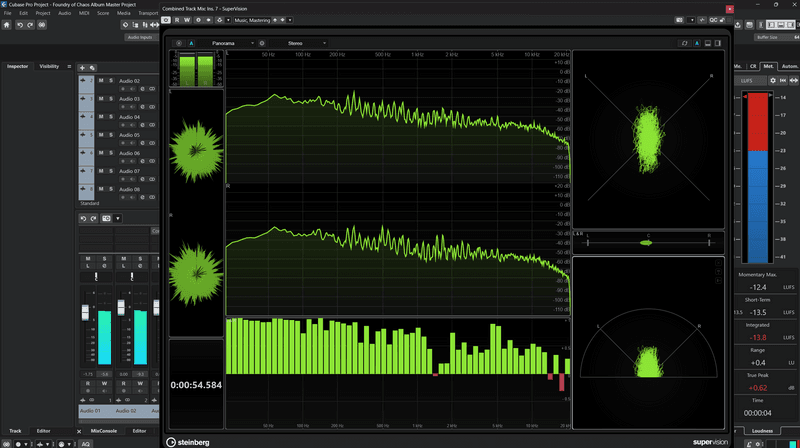Switch to the MixConsole tab
800x448 pixels.
point(104,431)
